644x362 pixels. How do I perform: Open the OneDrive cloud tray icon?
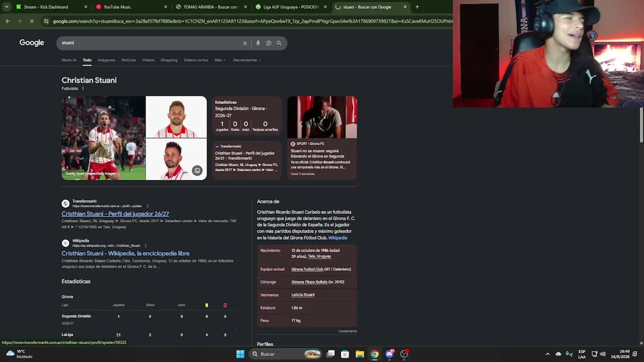click(x=558, y=354)
